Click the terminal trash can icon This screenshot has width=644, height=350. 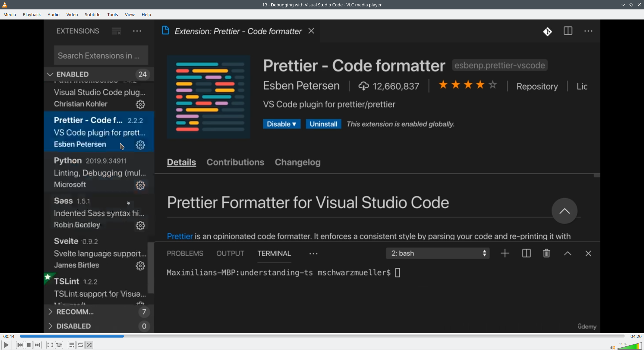pyautogui.click(x=546, y=253)
